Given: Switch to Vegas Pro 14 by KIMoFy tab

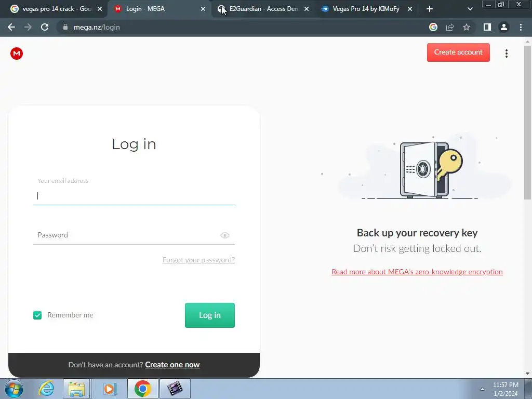Looking at the screenshot, I should (366, 9).
